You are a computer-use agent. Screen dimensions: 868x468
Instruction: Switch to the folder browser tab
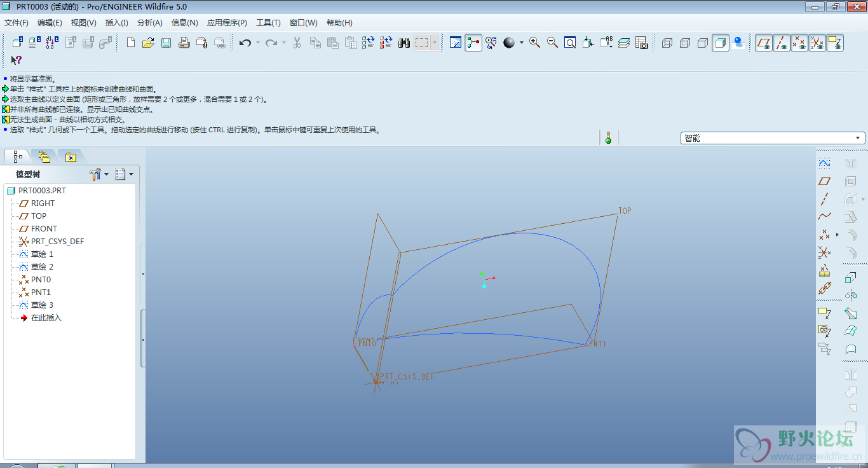pos(44,156)
